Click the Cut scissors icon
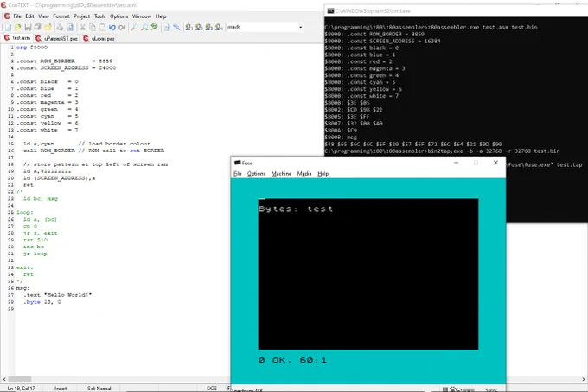Image resolution: width=588 pixels, height=392 pixels. tap(82, 28)
